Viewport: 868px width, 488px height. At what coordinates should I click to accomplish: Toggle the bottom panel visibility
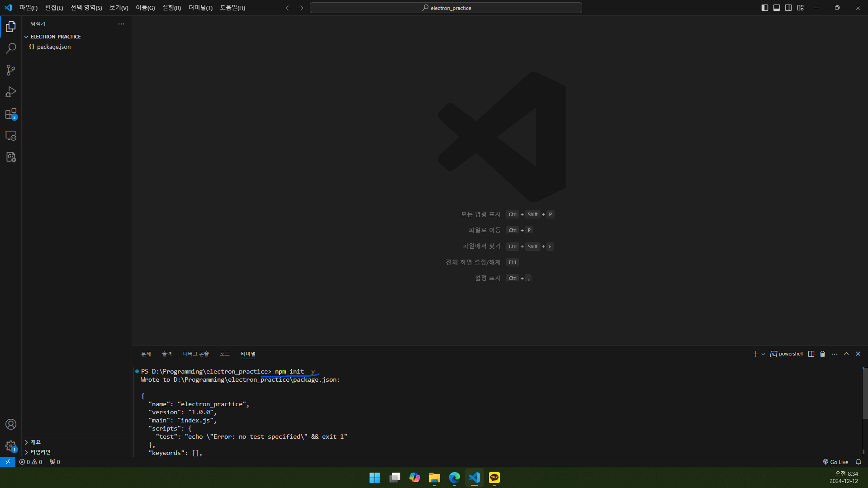pyautogui.click(x=777, y=8)
